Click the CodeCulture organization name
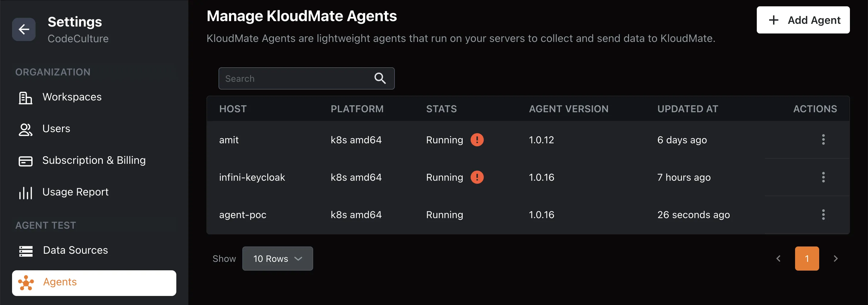 coord(78,38)
